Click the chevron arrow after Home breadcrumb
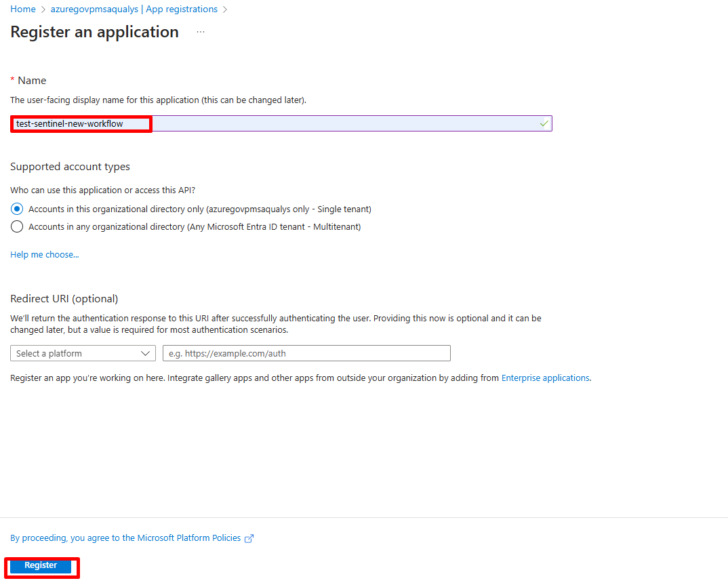Image resolution: width=728 pixels, height=587 pixels. pos(43,9)
